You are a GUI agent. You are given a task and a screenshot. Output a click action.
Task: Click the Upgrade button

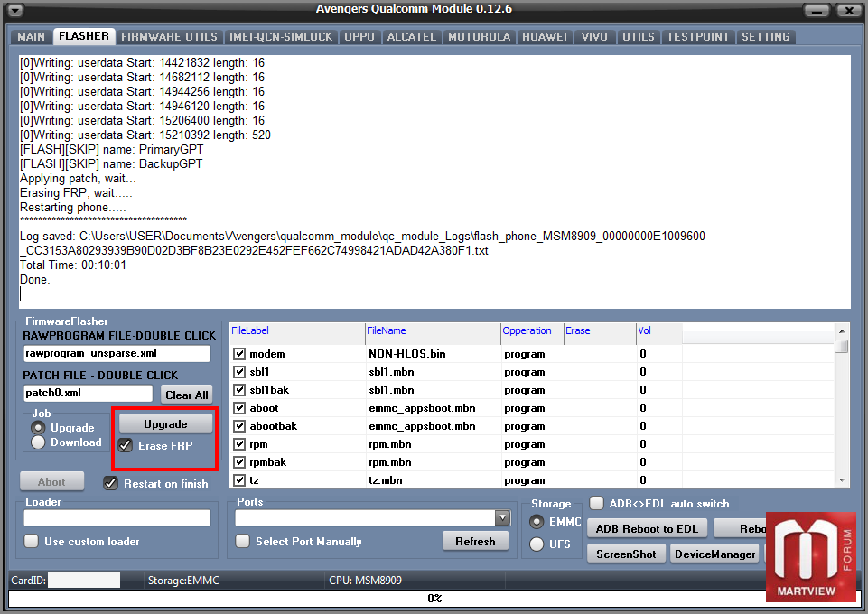[165, 423]
